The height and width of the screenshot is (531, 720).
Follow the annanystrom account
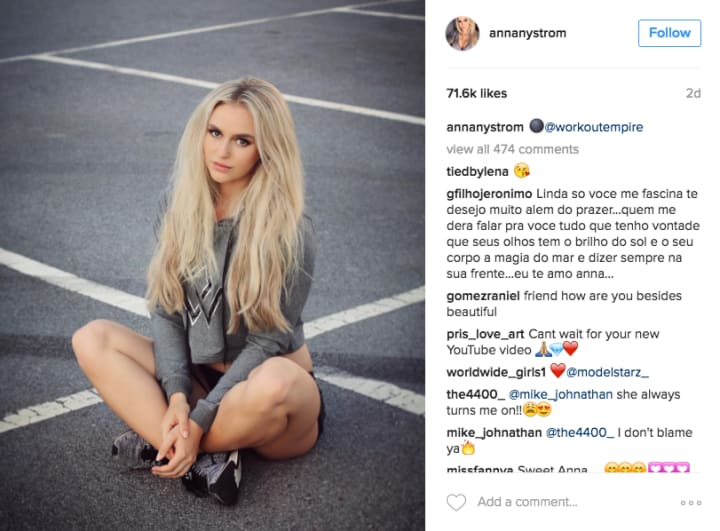(669, 33)
